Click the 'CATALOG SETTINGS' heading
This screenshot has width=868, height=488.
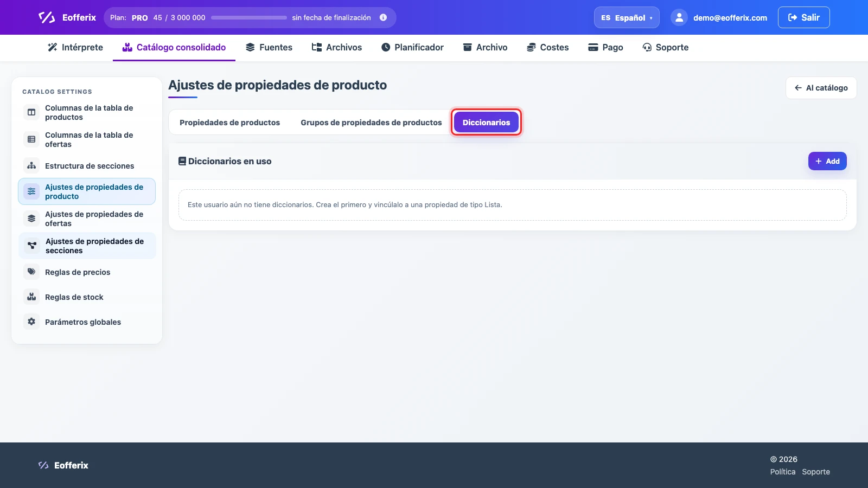point(57,92)
